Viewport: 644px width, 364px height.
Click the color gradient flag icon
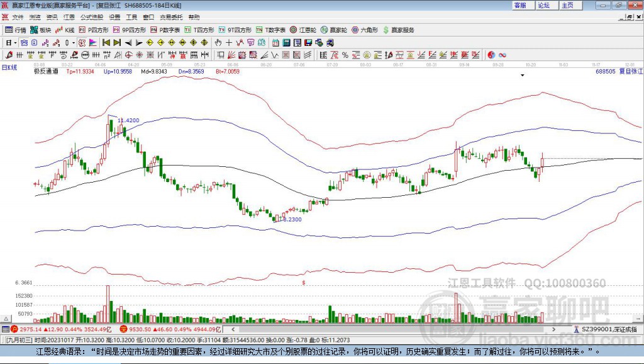(x=93, y=43)
